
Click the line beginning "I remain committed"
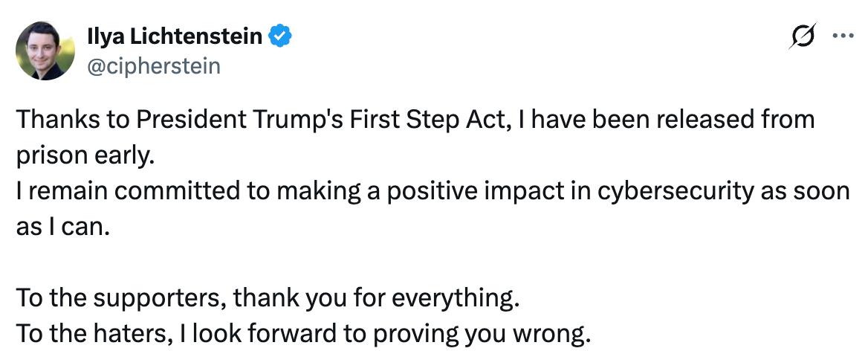point(431,192)
